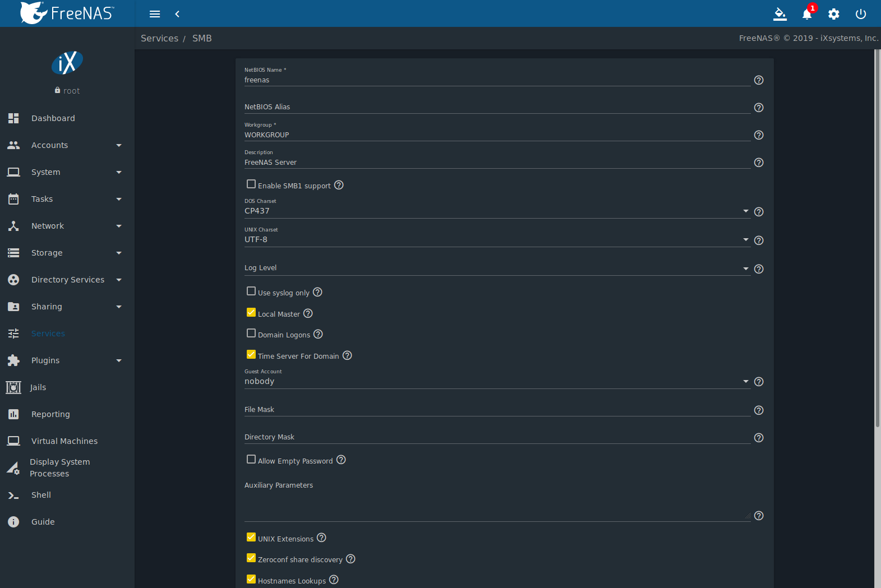The width and height of the screenshot is (881, 588).
Task: Open the Log Level dropdown
Action: pyautogui.click(x=497, y=268)
